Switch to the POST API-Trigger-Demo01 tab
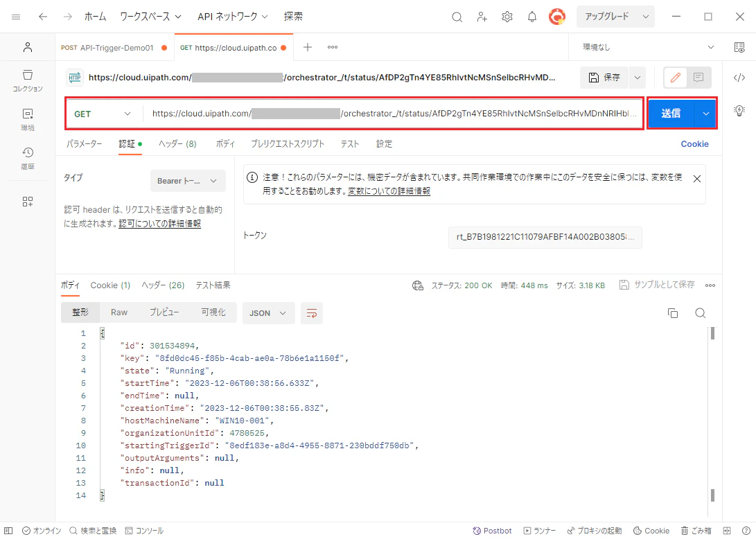756x539 pixels. [114, 48]
